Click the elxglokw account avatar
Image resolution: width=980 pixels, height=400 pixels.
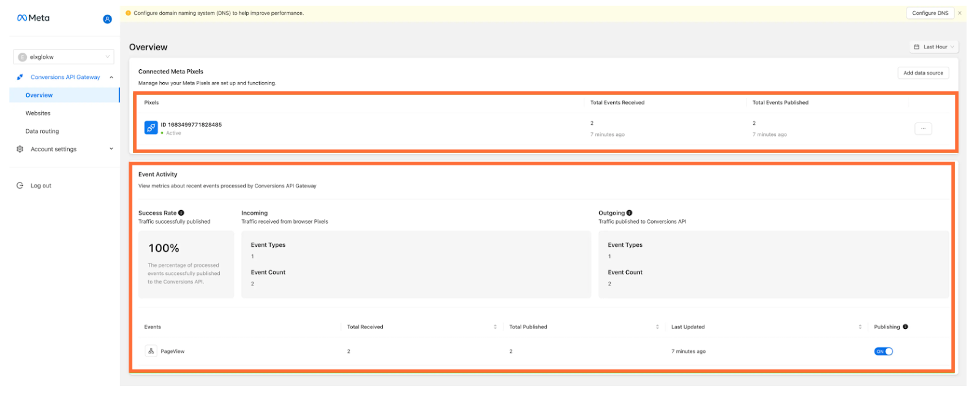point(23,57)
